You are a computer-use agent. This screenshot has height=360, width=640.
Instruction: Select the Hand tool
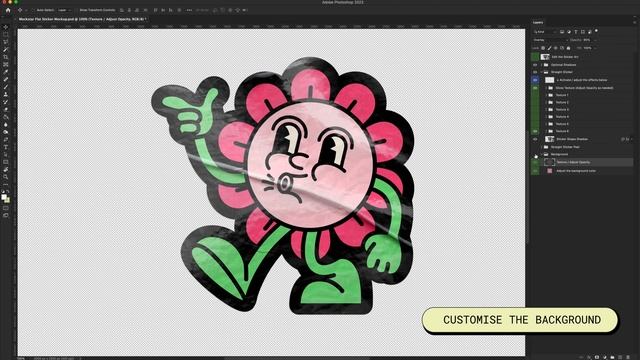click(x=6, y=169)
